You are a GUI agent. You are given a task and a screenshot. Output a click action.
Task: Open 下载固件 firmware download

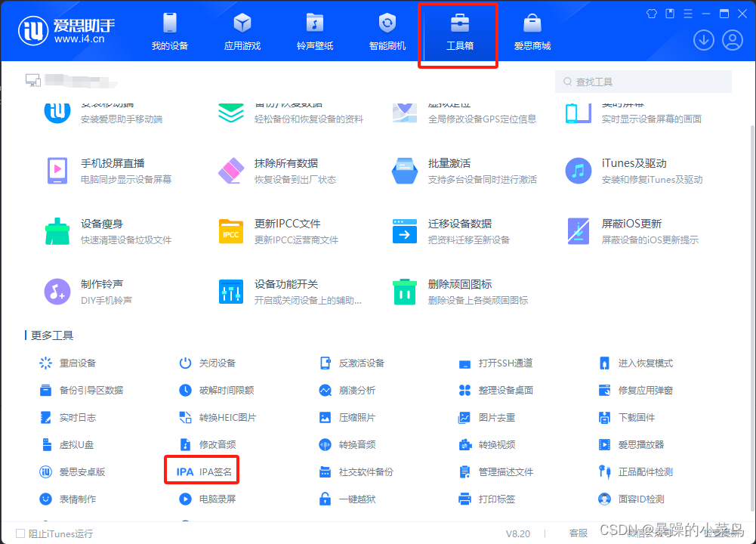[626, 418]
